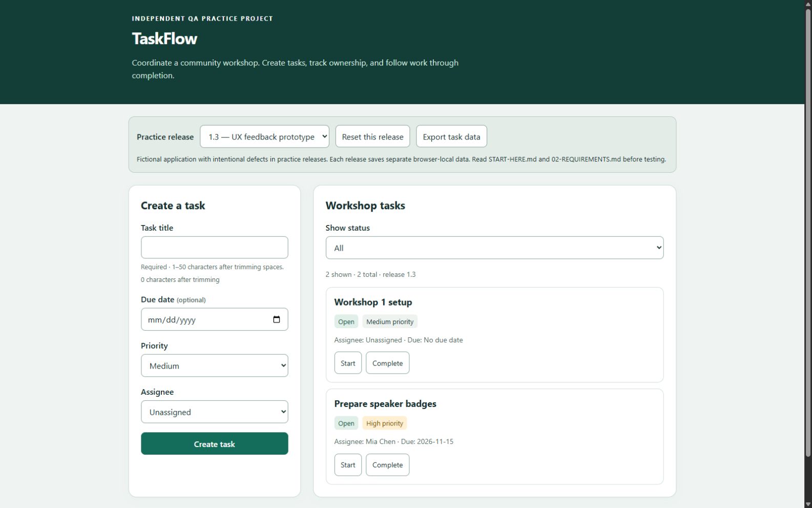Click the Reset this release button
Screen dimensions: 812x508
pyautogui.click(x=372, y=136)
